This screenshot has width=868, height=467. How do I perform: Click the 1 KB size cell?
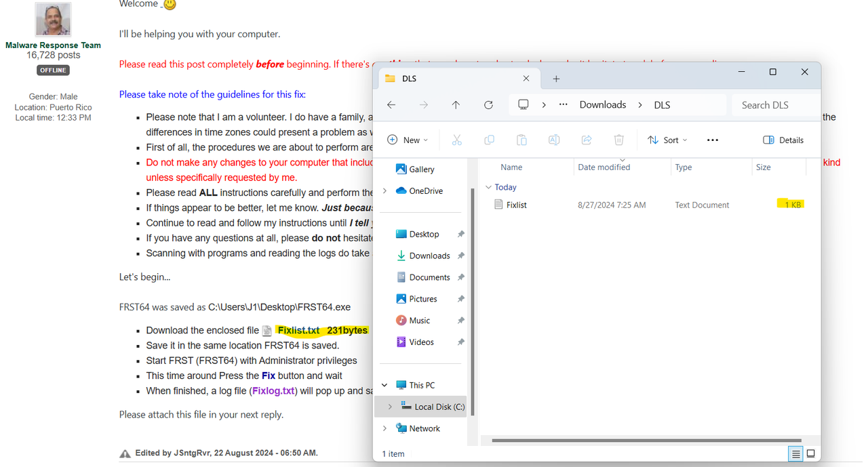pos(793,205)
